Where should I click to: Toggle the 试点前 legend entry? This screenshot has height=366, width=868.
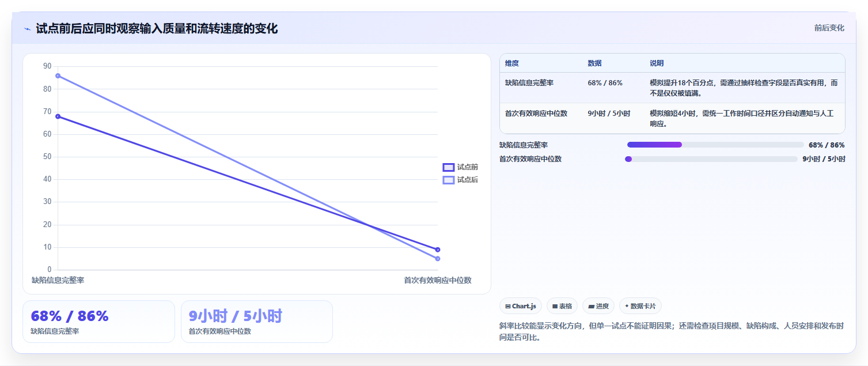(460, 167)
